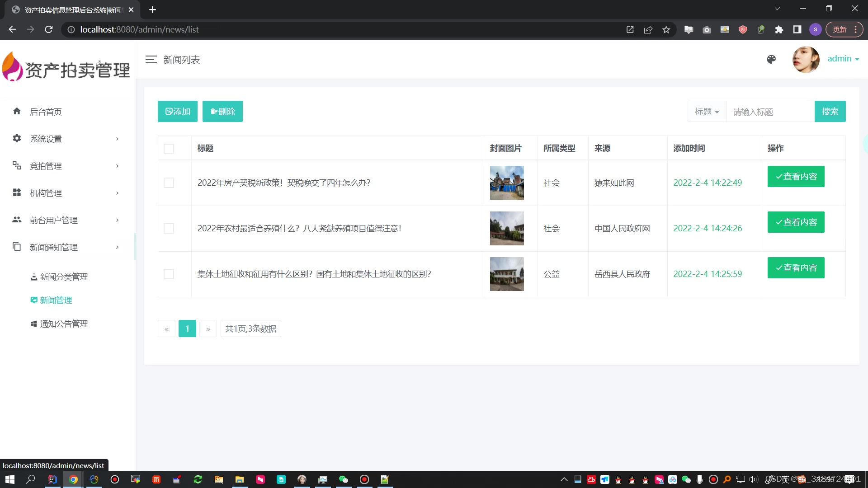Click 查看内容 for the 猿来如此网 news
The width and height of the screenshot is (868, 488).
pos(796,177)
